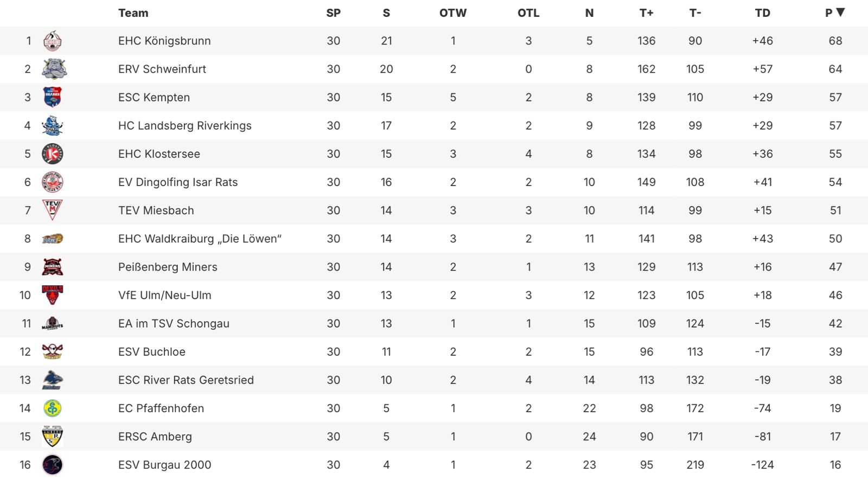Click the ESV Burgau 2000 logo

(x=52, y=465)
